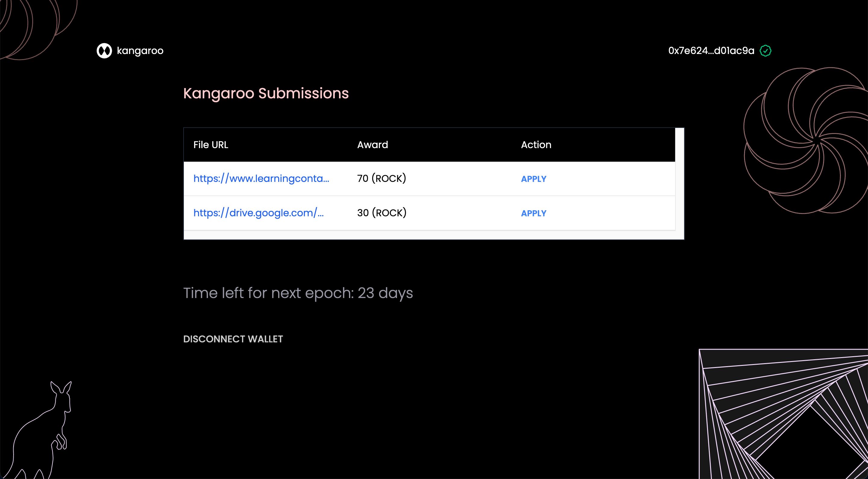Click the kangaroo brand name text
Image resolution: width=868 pixels, height=479 pixels.
pos(140,51)
